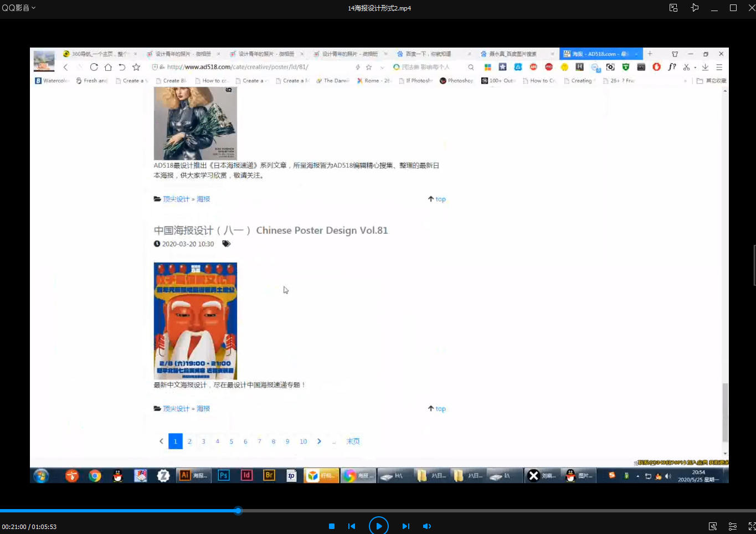756x534 pixels.
Task: Click the Photoshop icon in the taskbar
Action: pyautogui.click(x=224, y=475)
